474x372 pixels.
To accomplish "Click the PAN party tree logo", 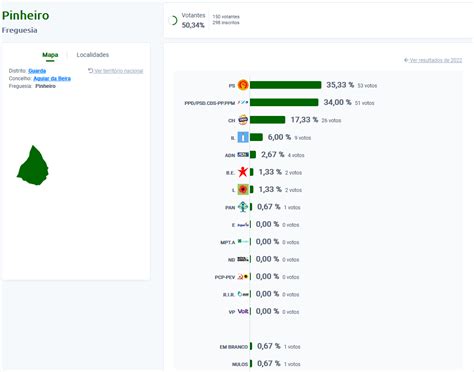I will pos(243,207).
